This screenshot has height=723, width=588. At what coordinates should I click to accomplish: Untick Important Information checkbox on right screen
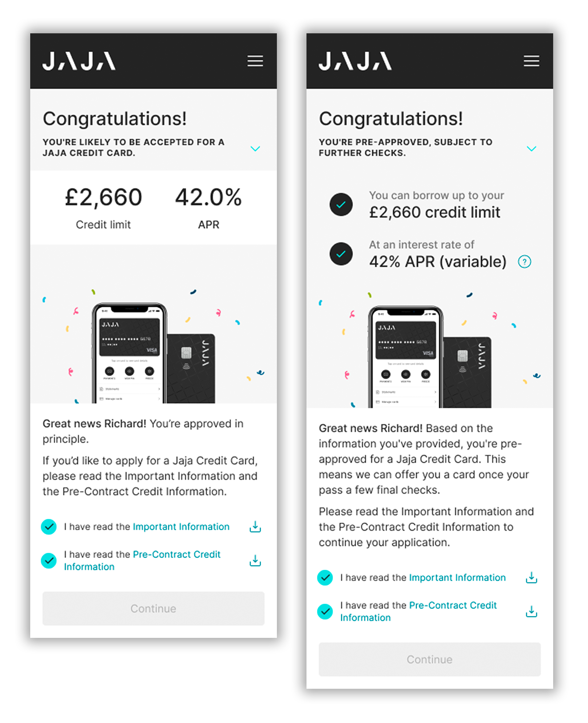(x=325, y=577)
